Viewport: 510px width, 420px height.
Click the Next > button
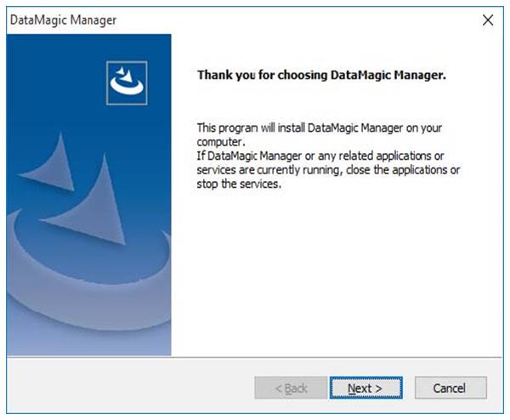click(x=365, y=388)
